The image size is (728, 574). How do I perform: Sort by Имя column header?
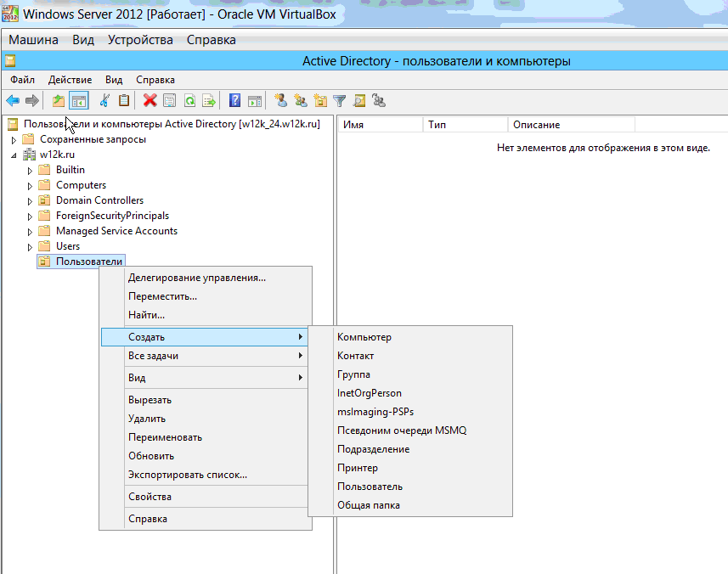click(381, 124)
